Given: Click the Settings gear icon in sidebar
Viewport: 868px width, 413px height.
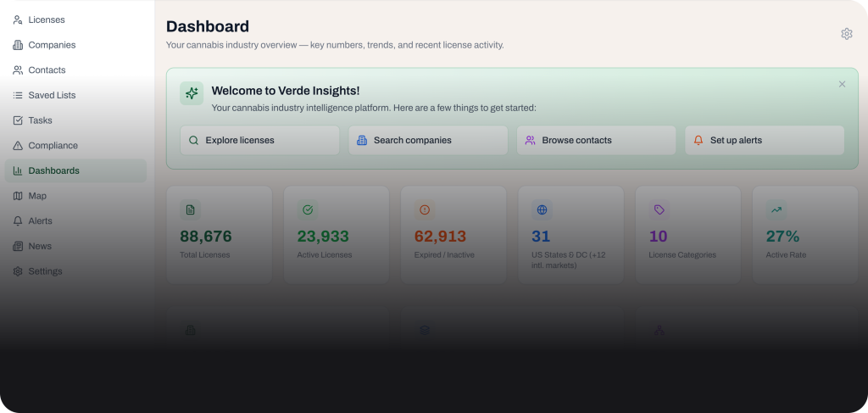Looking at the screenshot, I should (x=18, y=271).
